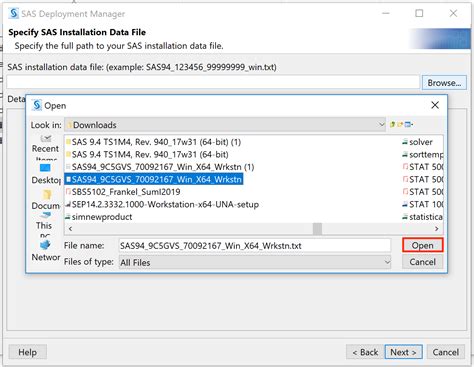Select the STAT 100 file
The width and height of the screenshot is (474, 367).
point(423,204)
